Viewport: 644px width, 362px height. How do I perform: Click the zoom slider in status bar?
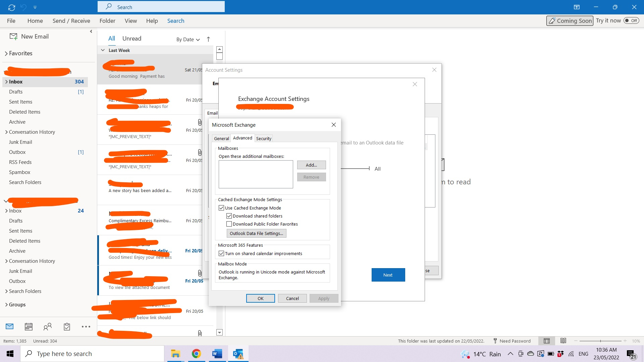coord(600,341)
